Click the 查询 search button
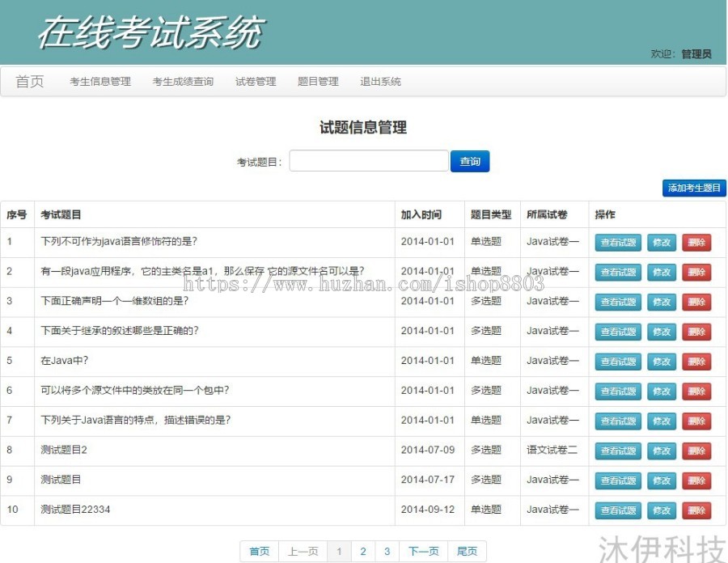Image resolution: width=728 pixels, height=563 pixels. pyautogui.click(x=470, y=161)
